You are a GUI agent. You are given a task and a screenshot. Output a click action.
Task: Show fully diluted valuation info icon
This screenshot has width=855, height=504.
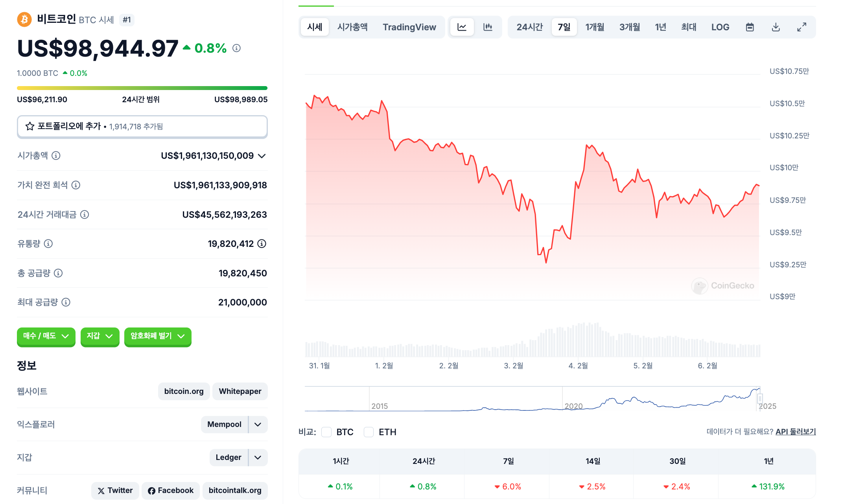76,185
